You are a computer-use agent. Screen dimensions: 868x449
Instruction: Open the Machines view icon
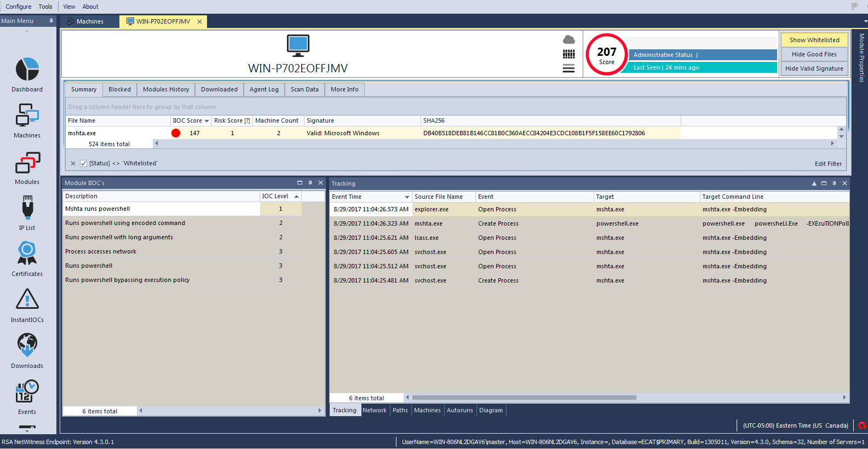coord(27,116)
